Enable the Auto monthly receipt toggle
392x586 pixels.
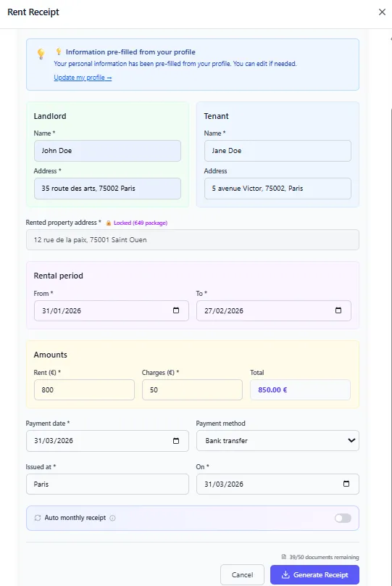click(343, 518)
